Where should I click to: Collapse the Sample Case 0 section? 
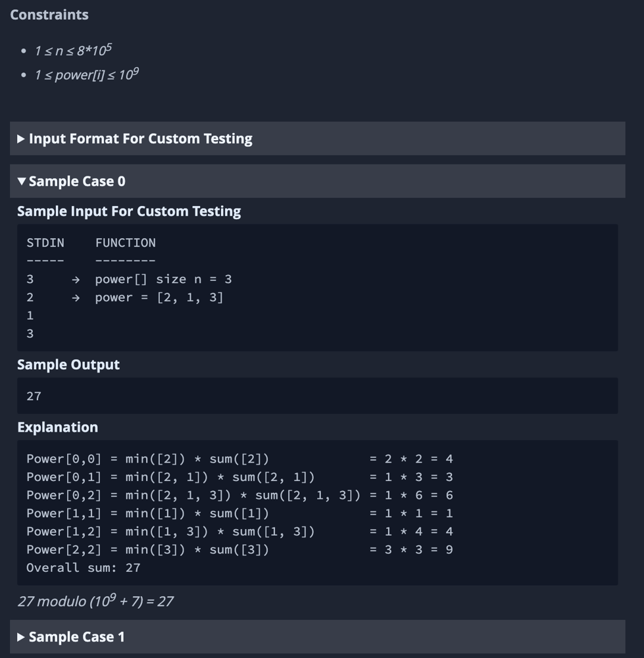coord(317,182)
